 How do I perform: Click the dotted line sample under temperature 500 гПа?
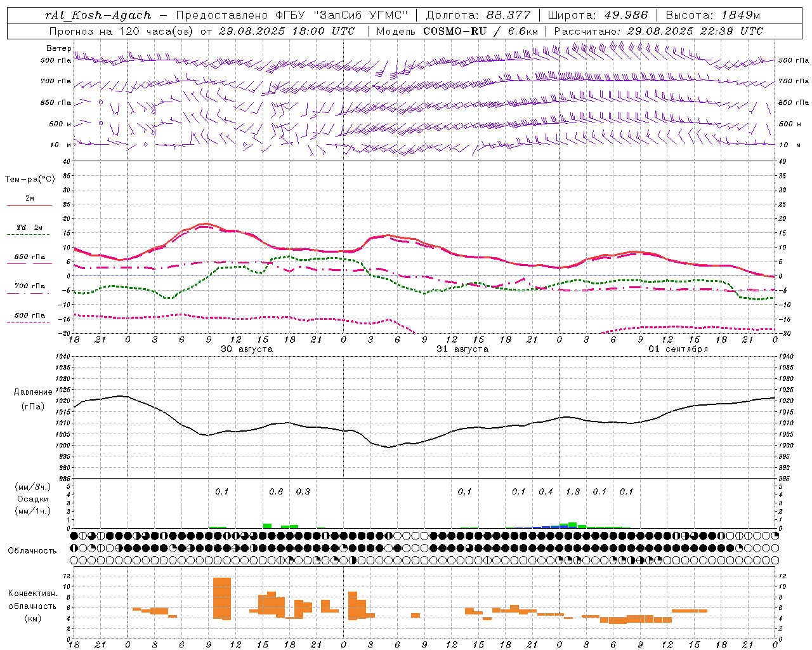click(28, 322)
